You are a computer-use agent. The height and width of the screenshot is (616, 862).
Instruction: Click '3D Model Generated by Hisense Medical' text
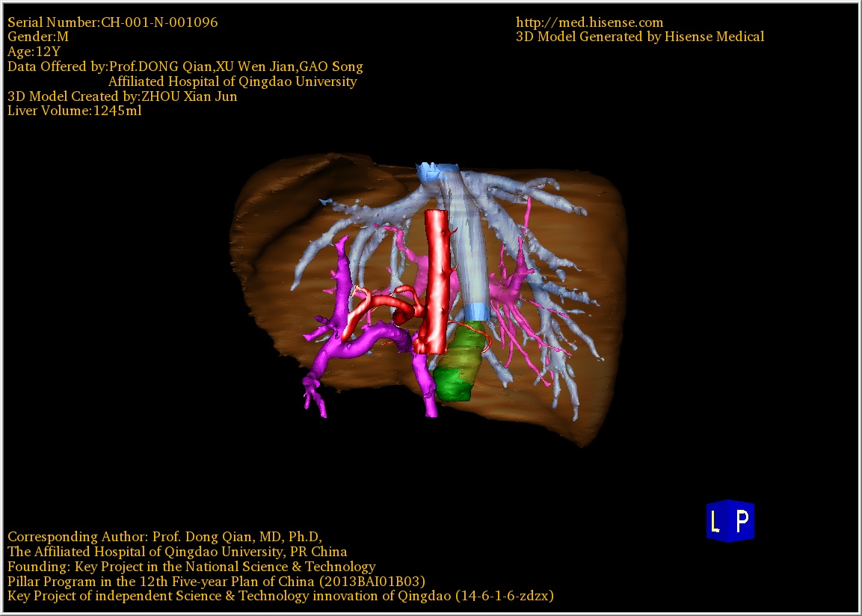click(x=640, y=37)
